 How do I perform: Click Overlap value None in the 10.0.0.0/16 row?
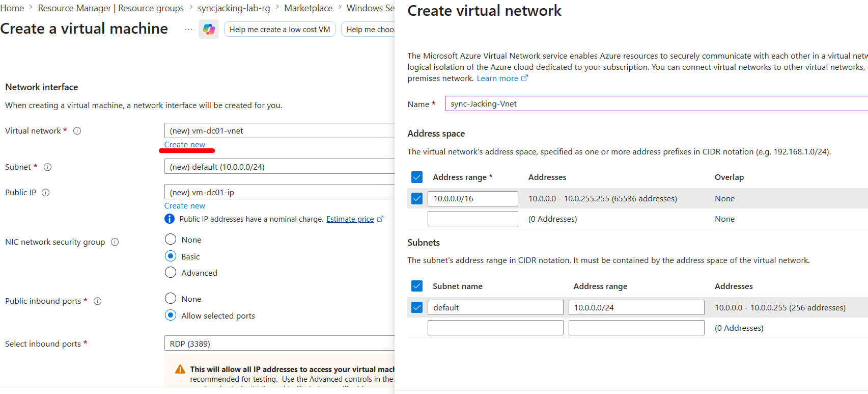725,199
